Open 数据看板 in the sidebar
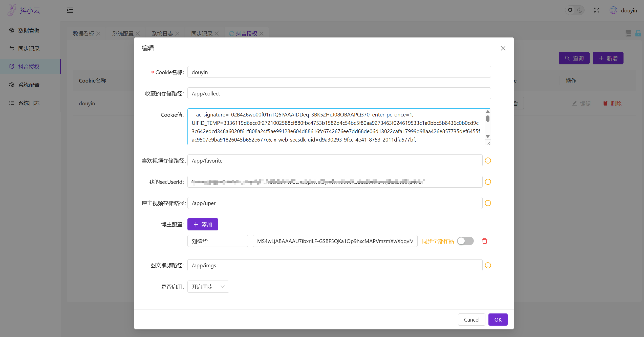 tap(30, 30)
